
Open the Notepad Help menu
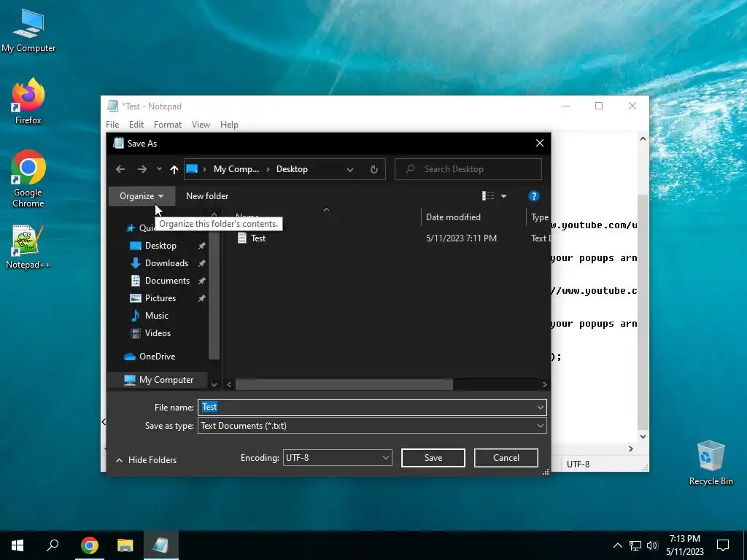(x=229, y=125)
